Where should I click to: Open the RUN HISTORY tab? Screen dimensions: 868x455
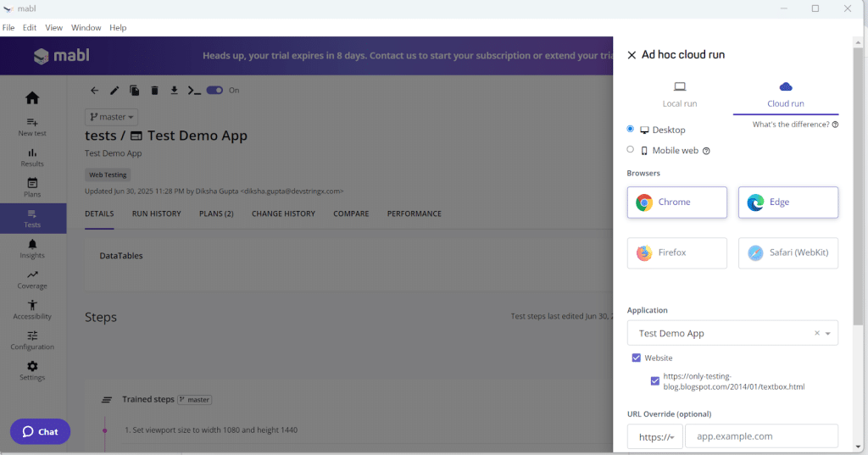(156, 214)
